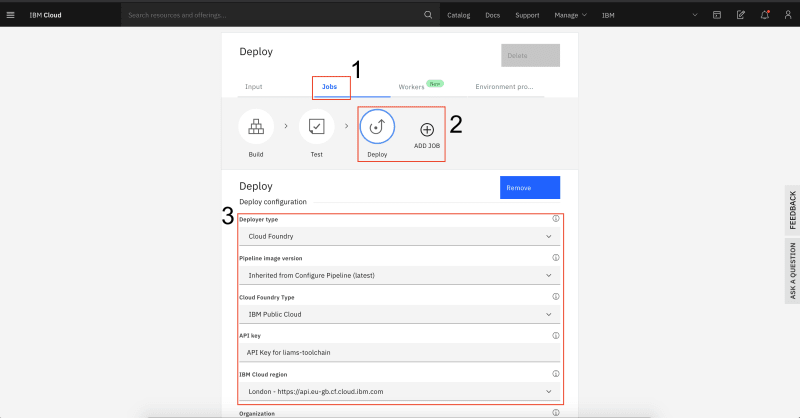Show info for Organization field

point(556,412)
